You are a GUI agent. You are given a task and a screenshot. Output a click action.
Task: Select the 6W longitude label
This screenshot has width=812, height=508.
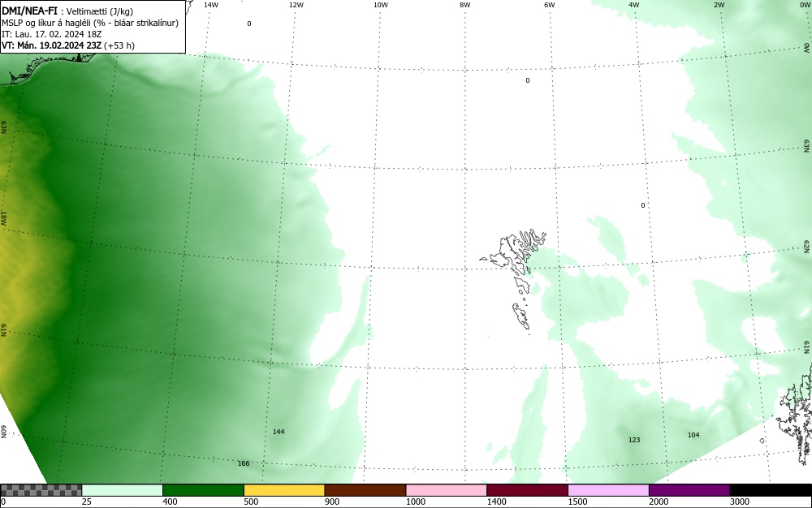click(x=550, y=5)
